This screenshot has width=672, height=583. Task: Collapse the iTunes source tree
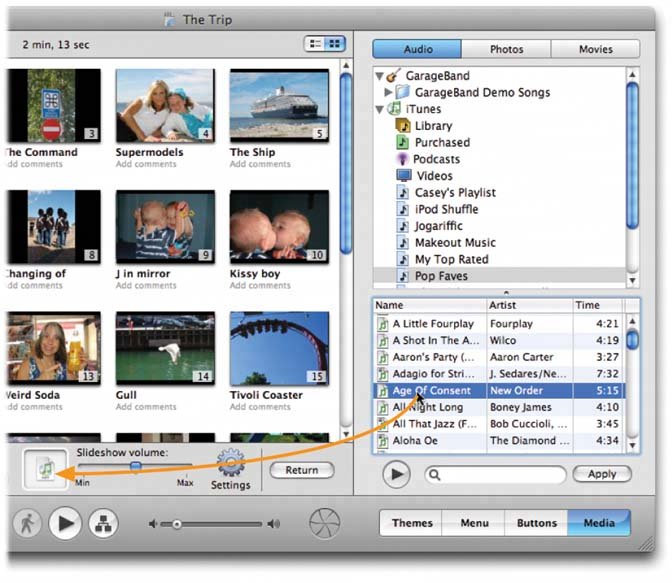click(379, 109)
